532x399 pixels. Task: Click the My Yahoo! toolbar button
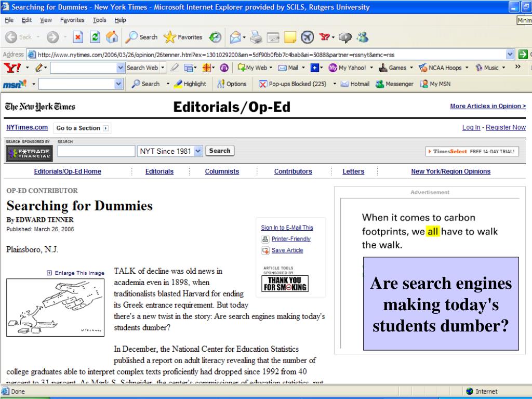click(x=348, y=68)
